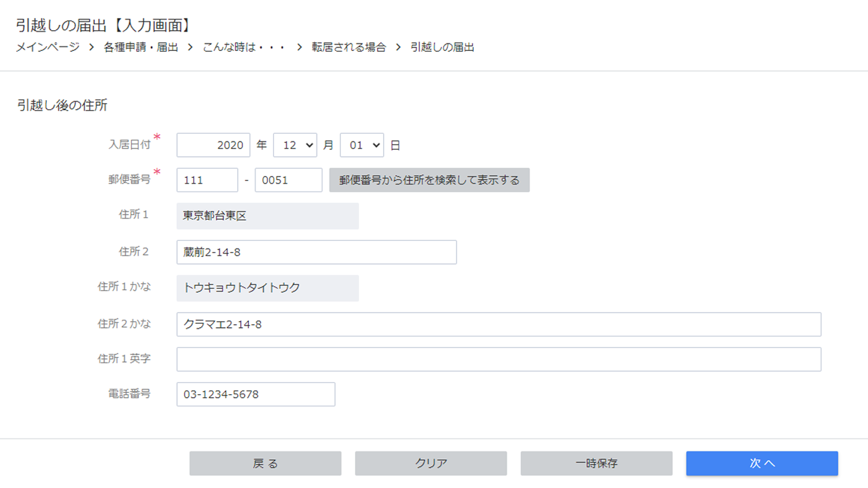Image resolution: width=868 pixels, height=488 pixels.
Task: Open the month dropdown showing 12
Action: 295,145
